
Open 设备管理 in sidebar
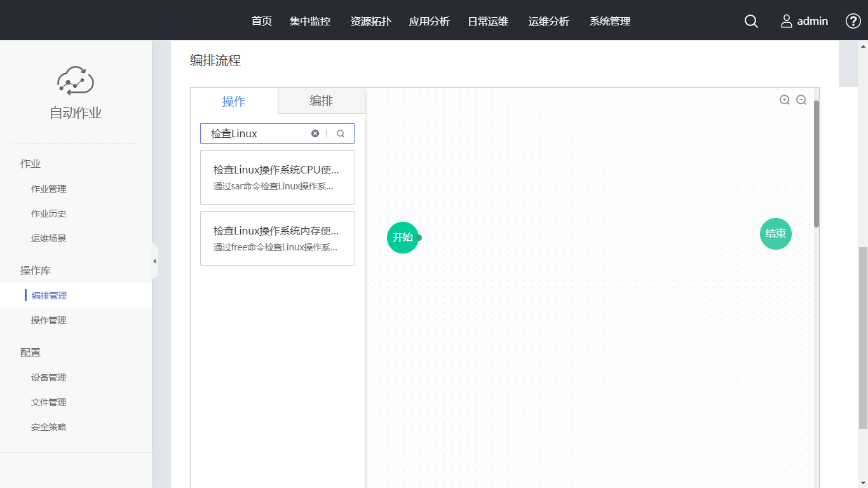(x=48, y=377)
